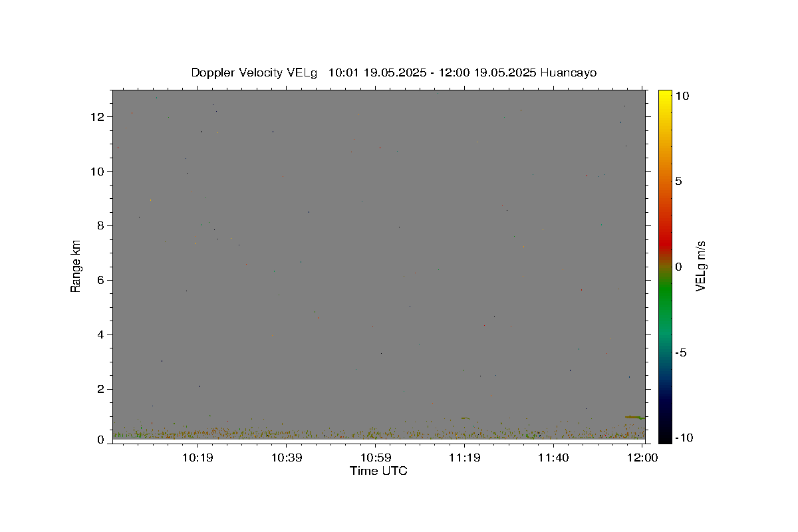Click the 8 km range tick label
This screenshot has width=798, height=532.
[x=102, y=226]
